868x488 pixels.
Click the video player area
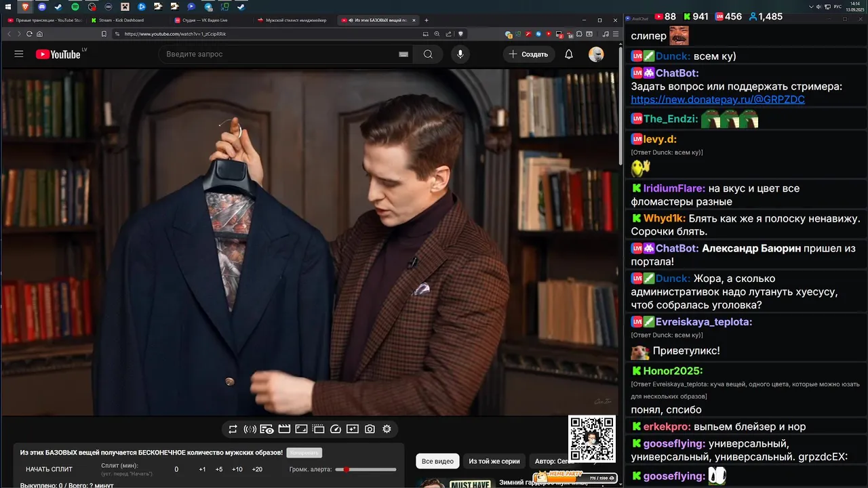click(309, 242)
